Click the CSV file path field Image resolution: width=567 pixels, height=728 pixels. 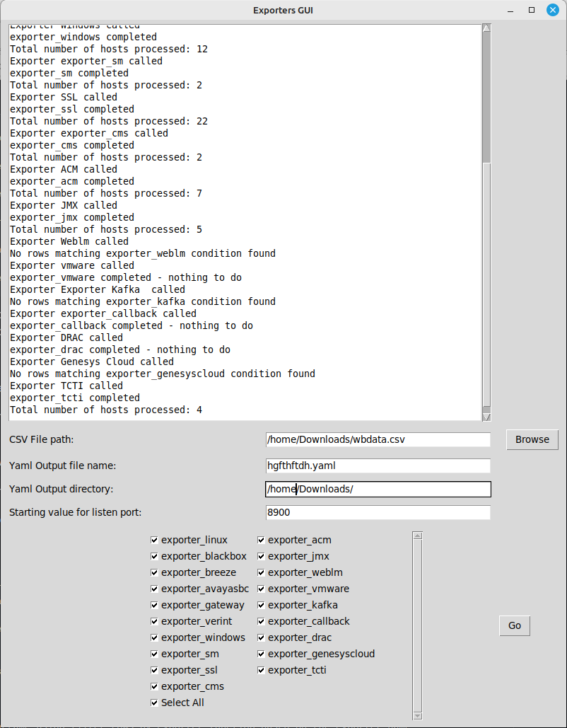(x=378, y=439)
